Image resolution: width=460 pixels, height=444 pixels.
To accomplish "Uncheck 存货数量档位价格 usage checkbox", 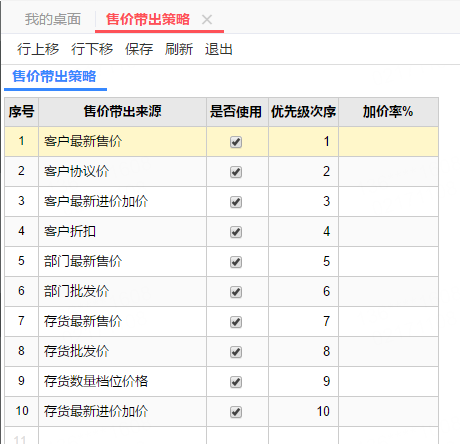I will point(236,382).
